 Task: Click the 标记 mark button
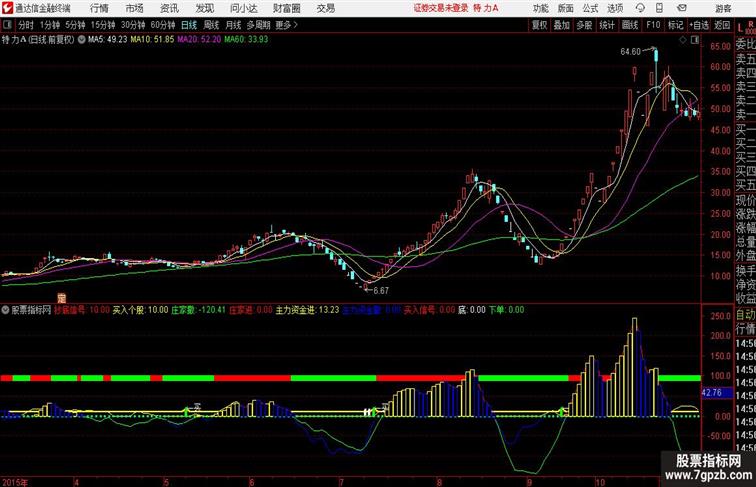pos(675,25)
